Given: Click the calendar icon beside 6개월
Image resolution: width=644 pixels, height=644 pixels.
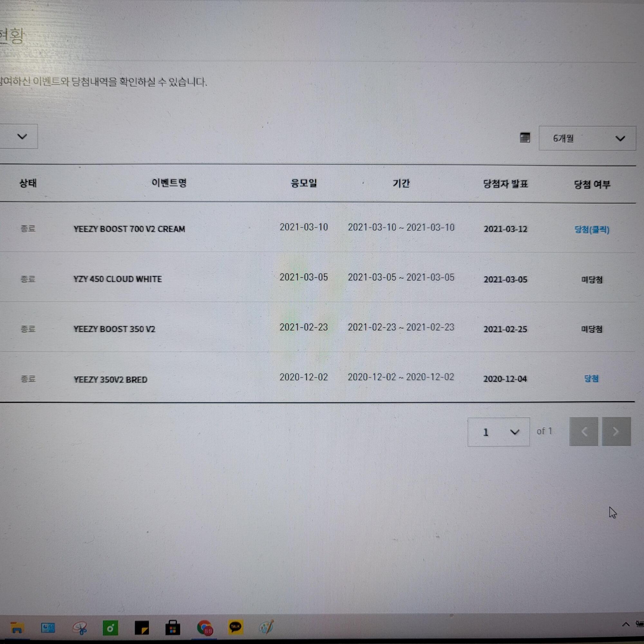Looking at the screenshot, I should pyautogui.click(x=525, y=138).
